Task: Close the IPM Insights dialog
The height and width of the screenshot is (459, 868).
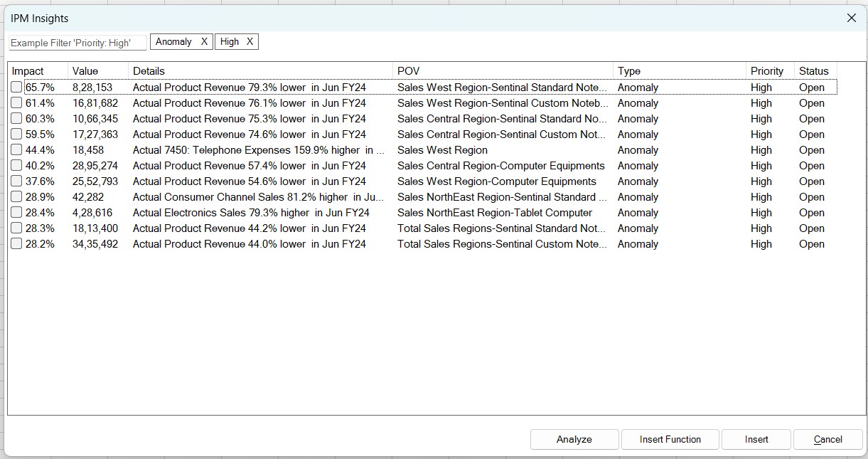Action: pyautogui.click(x=852, y=18)
